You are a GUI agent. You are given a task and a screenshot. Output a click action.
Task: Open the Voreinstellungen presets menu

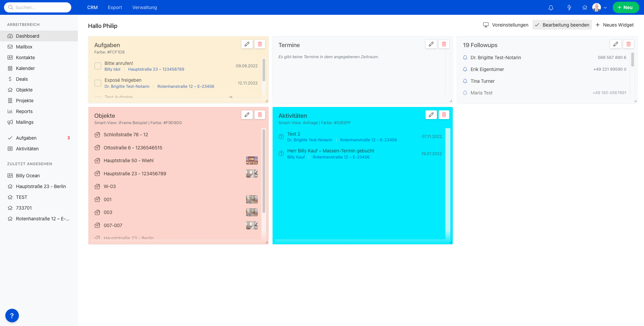tap(506, 25)
